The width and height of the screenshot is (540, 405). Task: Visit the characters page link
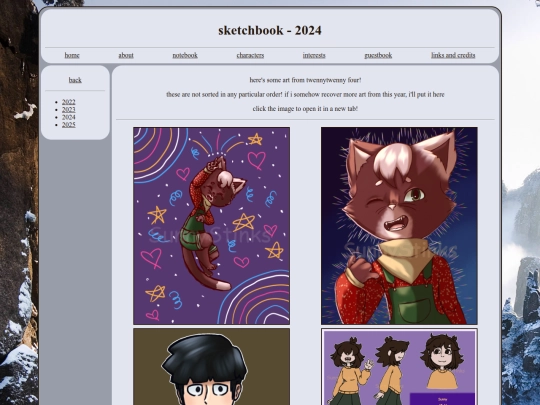(x=250, y=55)
